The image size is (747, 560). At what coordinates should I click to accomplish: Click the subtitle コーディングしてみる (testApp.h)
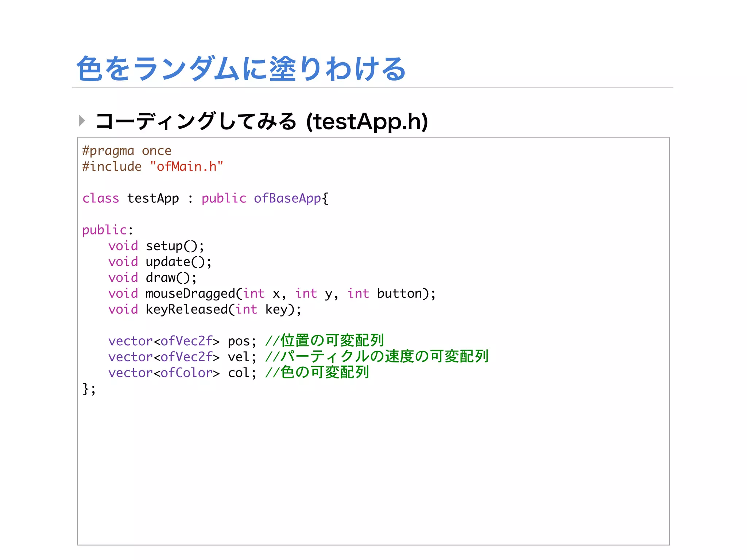(x=262, y=121)
